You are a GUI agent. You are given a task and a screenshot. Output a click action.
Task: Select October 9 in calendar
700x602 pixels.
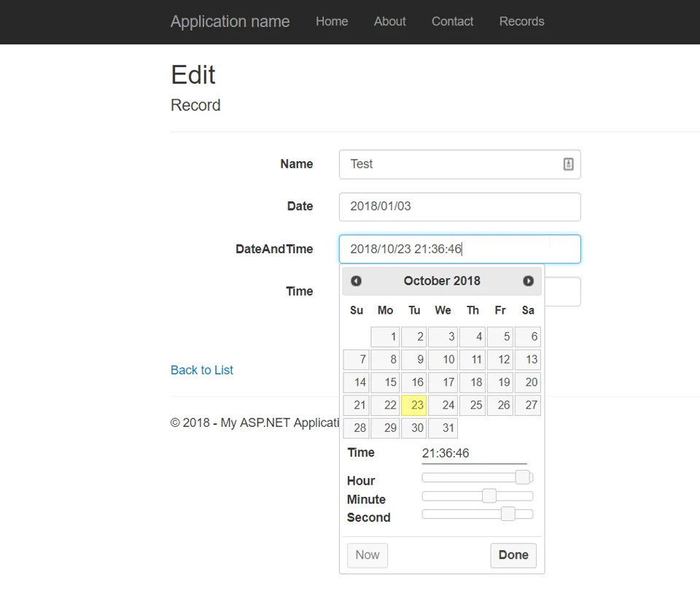pos(414,360)
